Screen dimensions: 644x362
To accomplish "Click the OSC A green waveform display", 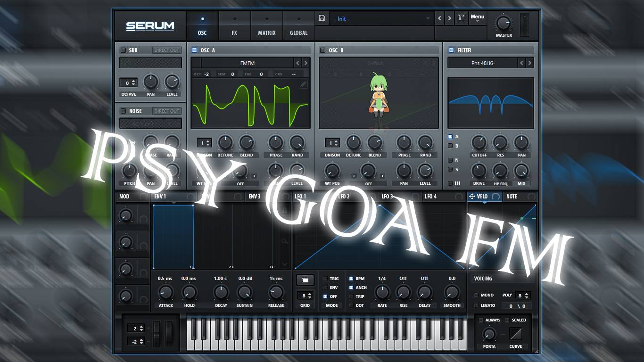I will click(x=250, y=103).
